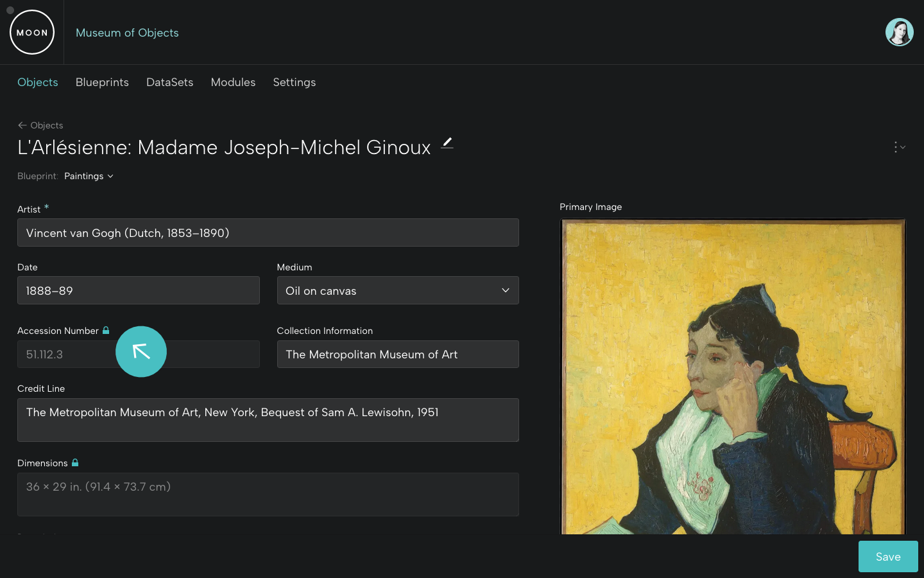
Task: Open the user profile avatar
Action: [x=899, y=32]
